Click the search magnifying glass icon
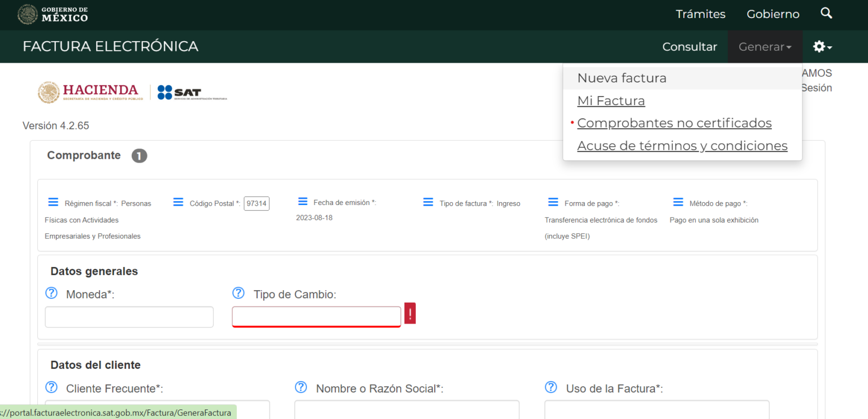868x419 pixels. 826,13
